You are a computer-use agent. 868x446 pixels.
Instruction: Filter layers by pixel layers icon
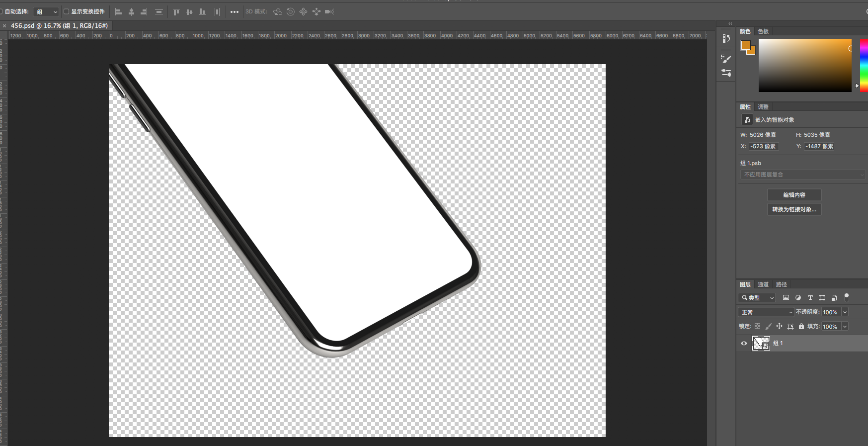click(x=786, y=298)
